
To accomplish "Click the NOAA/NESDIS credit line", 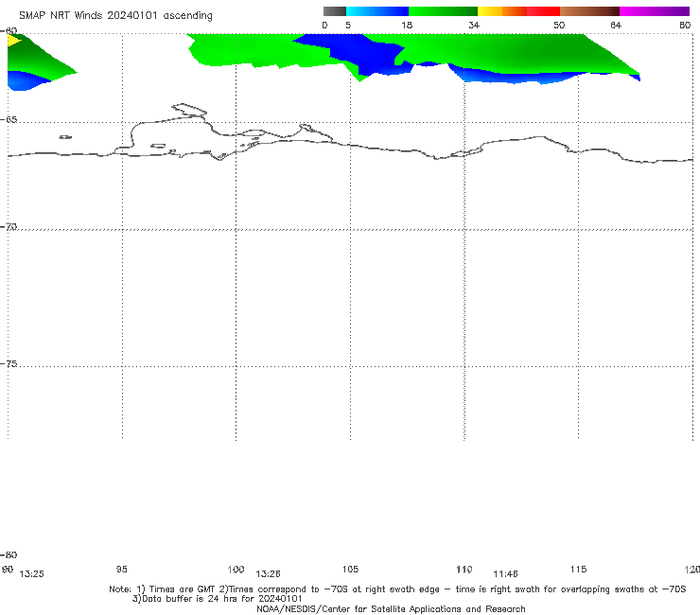I will [391, 608].
